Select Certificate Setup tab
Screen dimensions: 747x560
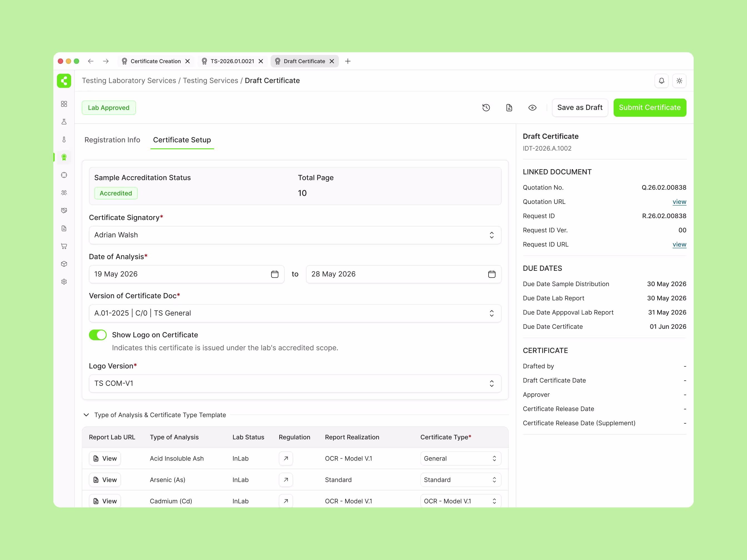point(182,140)
